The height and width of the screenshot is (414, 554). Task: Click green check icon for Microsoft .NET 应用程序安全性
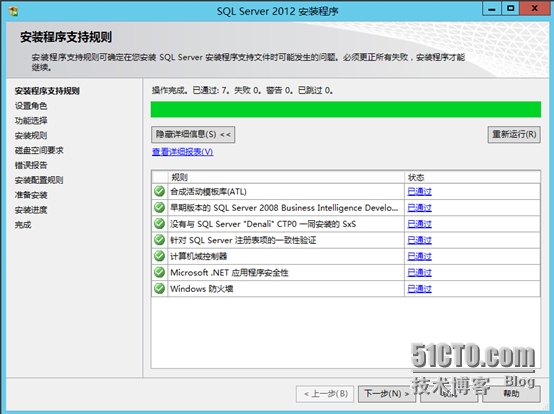[x=159, y=272]
